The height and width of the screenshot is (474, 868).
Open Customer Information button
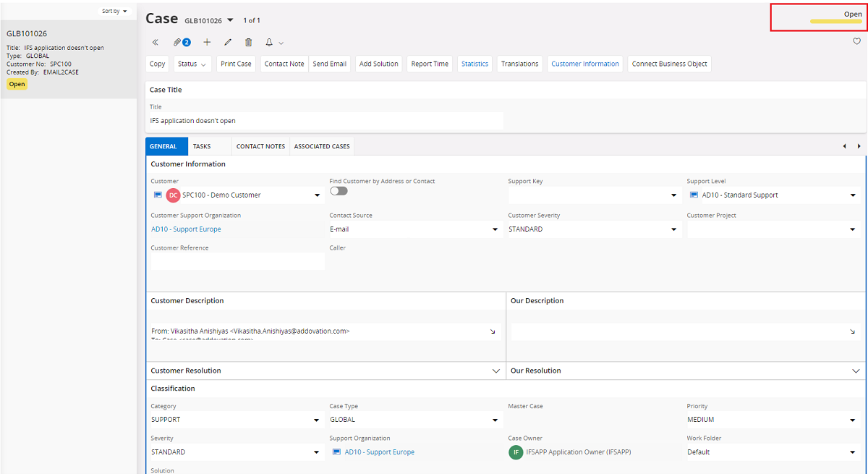585,64
